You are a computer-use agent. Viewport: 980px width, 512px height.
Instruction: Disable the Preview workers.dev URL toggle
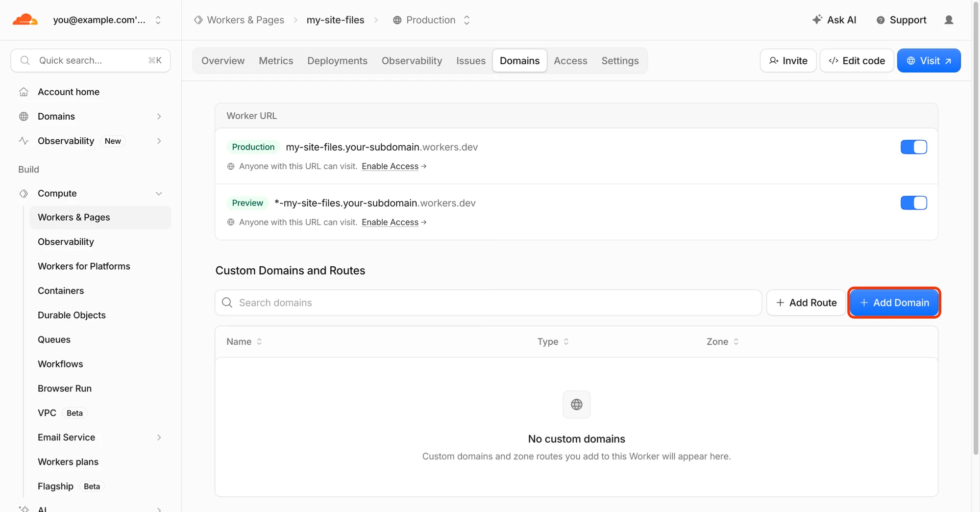tap(913, 203)
